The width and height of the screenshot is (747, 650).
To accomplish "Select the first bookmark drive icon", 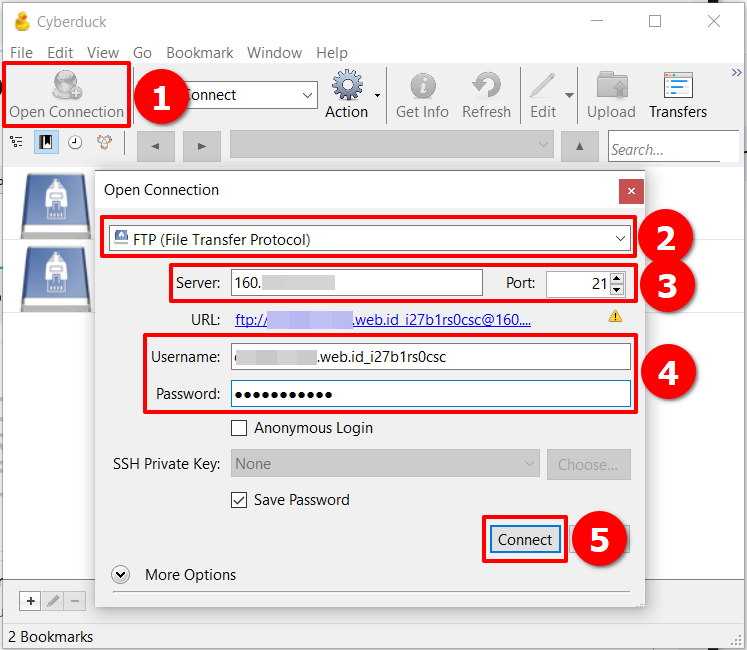I will click(56, 205).
